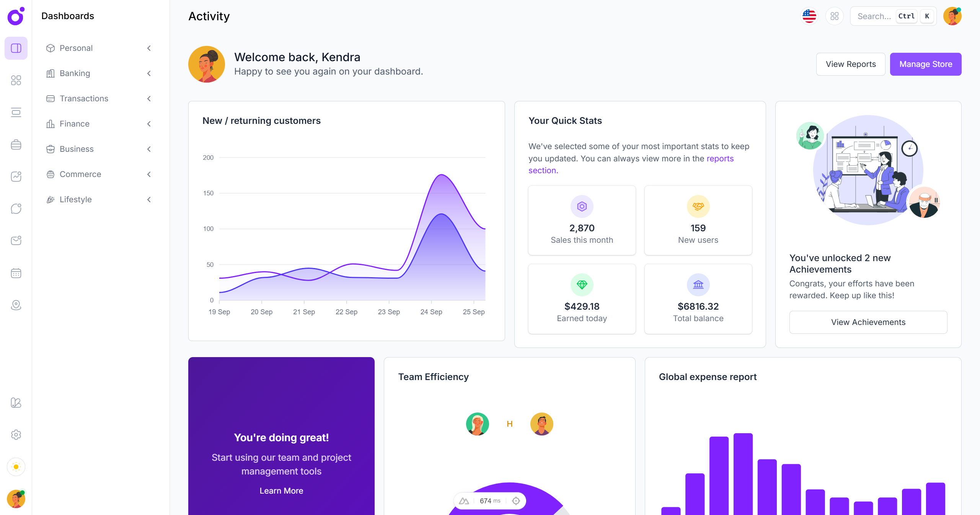Screen dimensions: 980x515
Task: Click the Manage Store button
Action: click(926, 64)
